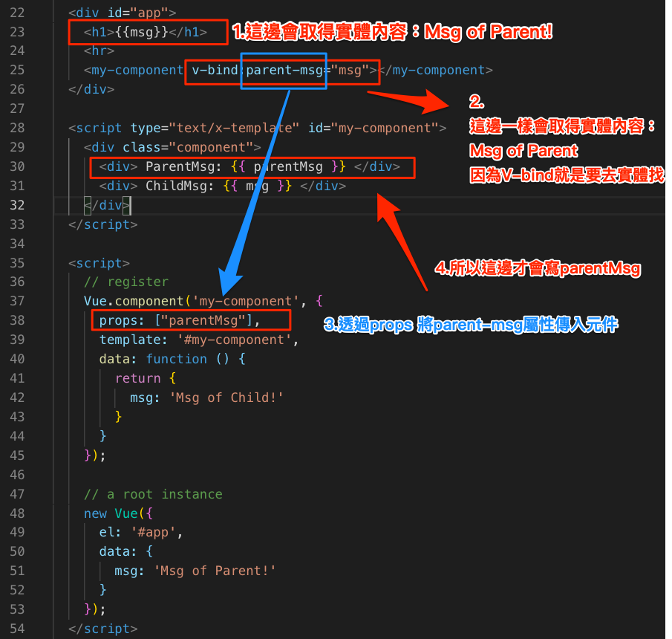Click the <div id="app"> tag on line 22

pos(122,13)
